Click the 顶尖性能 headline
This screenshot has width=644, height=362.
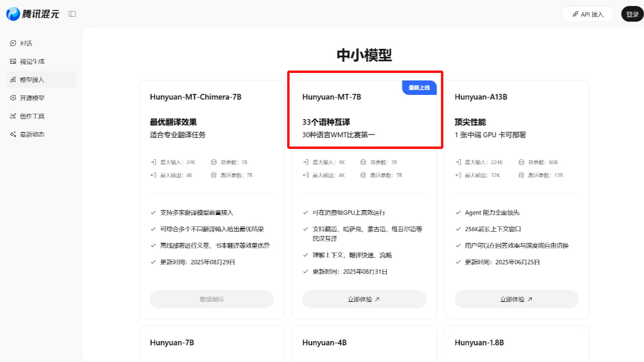coord(470,122)
